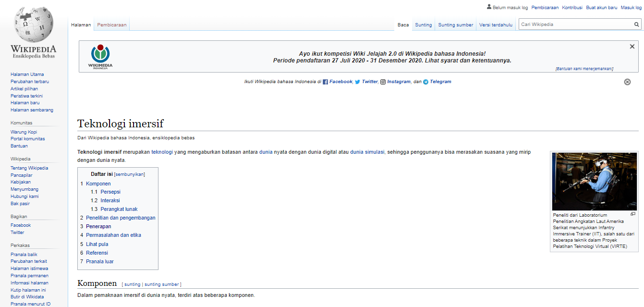
Task: Open Perubahan terkait link
Action: pyautogui.click(x=29, y=261)
